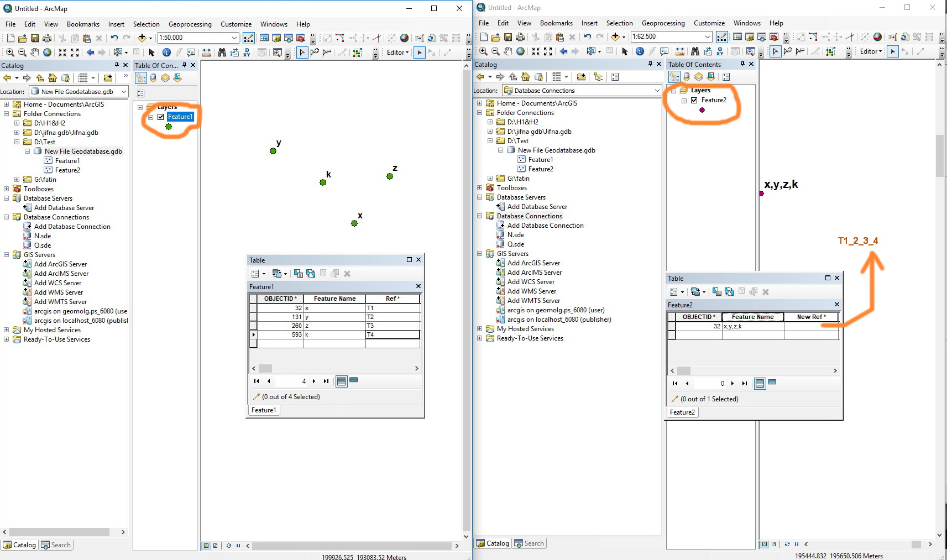Click Fixed Zoom In icon in right window

[535, 51]
